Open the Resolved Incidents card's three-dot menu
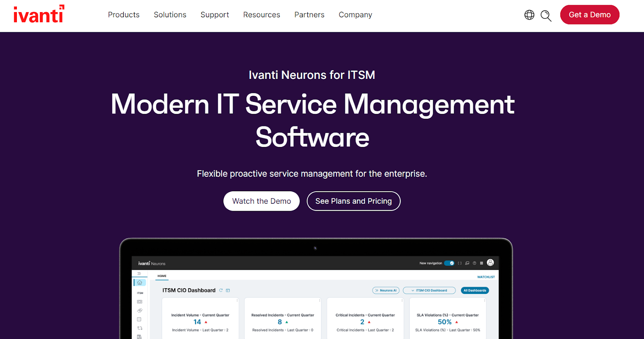This screenshot has height=339, width=644. pos(320,300)
